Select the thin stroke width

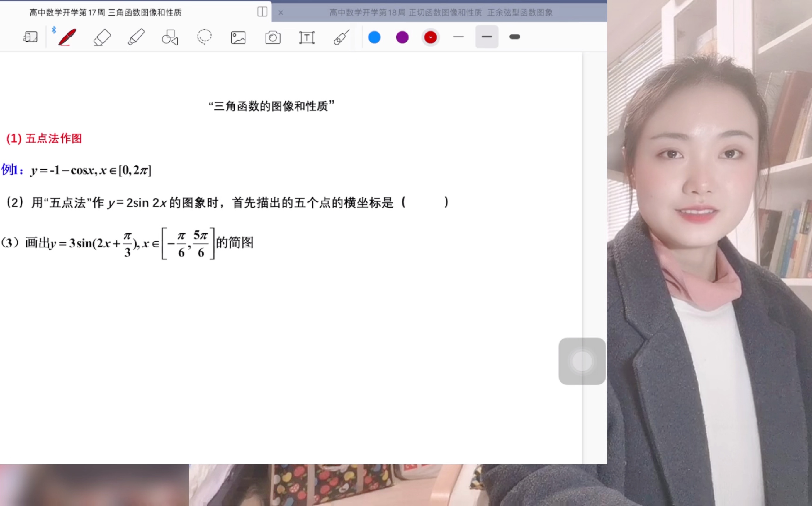click(458, 37)
